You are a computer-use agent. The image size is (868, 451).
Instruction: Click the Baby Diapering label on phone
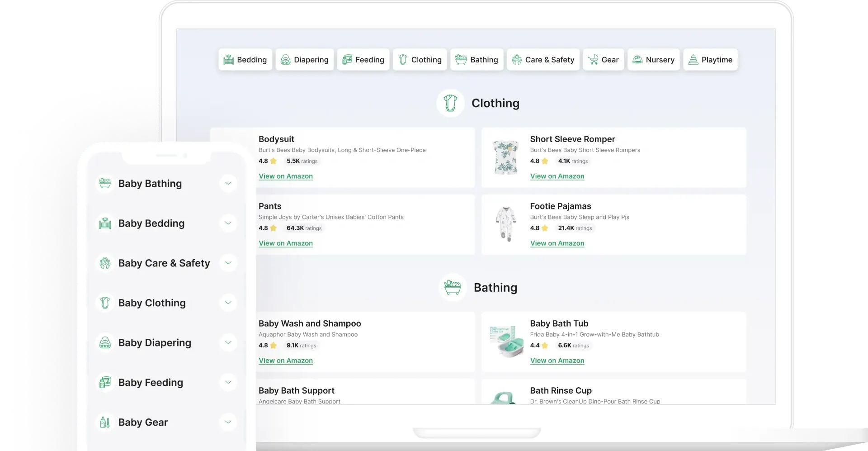(155, 342)
